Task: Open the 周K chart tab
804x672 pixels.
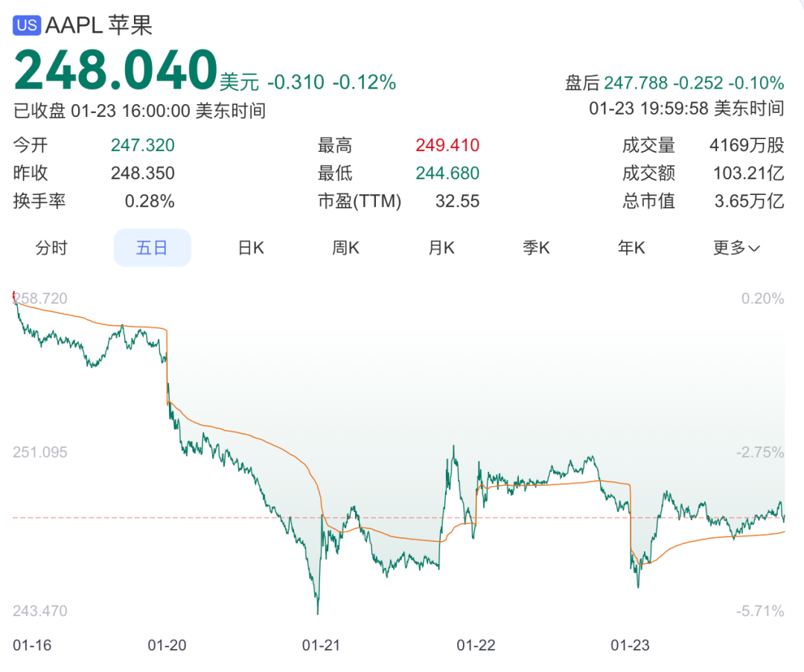Action: click(x=345, y=248)
